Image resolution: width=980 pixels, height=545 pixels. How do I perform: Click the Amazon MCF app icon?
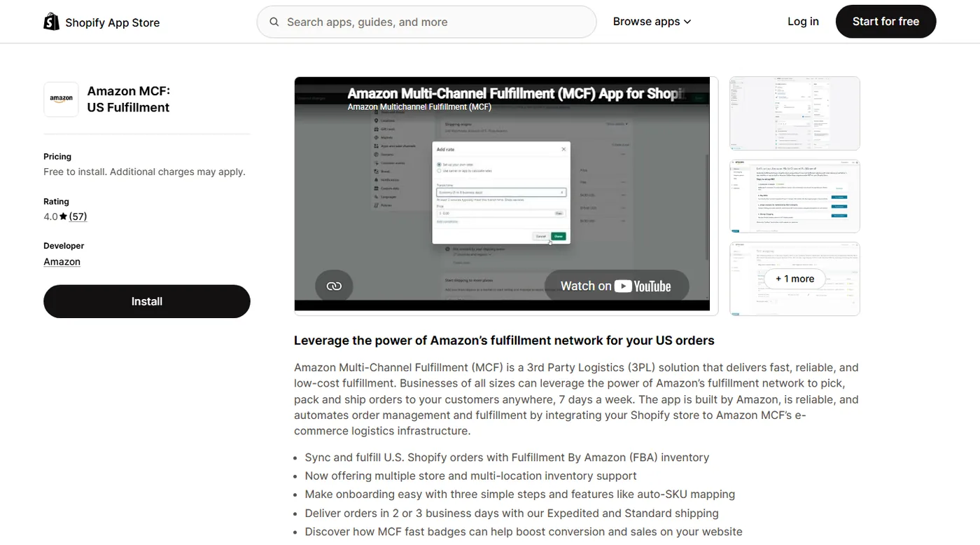click(x=61, y=99)
